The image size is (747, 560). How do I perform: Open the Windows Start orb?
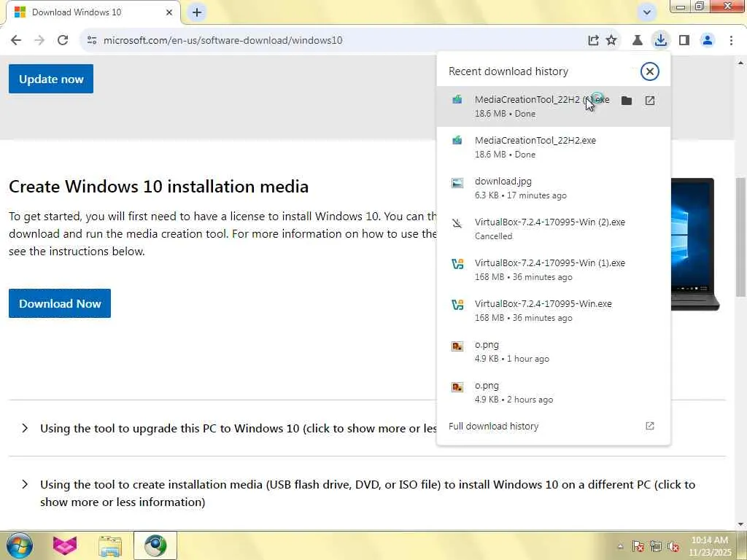coord(20,545)
